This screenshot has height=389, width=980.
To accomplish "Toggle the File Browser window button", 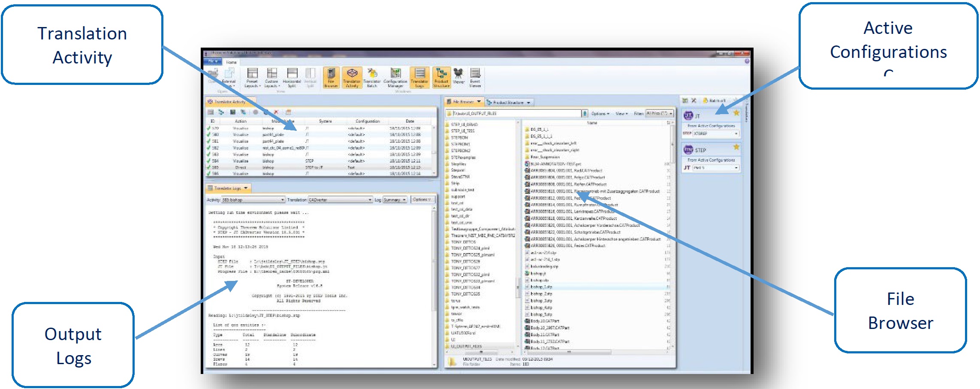I will (331, 78).
